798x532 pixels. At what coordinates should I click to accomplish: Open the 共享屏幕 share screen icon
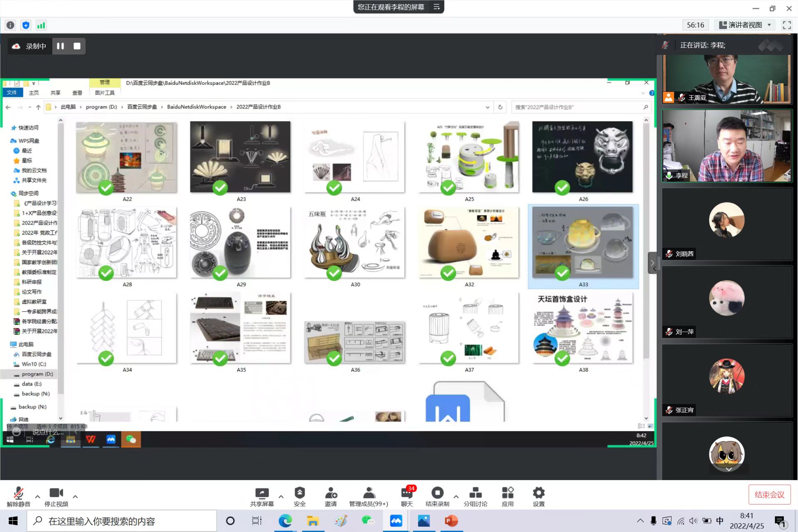click(262, 493)
